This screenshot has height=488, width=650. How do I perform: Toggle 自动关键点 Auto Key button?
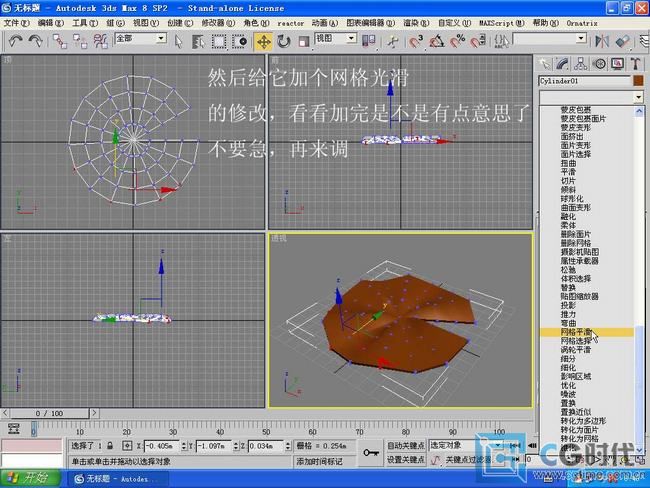(405, 445)
